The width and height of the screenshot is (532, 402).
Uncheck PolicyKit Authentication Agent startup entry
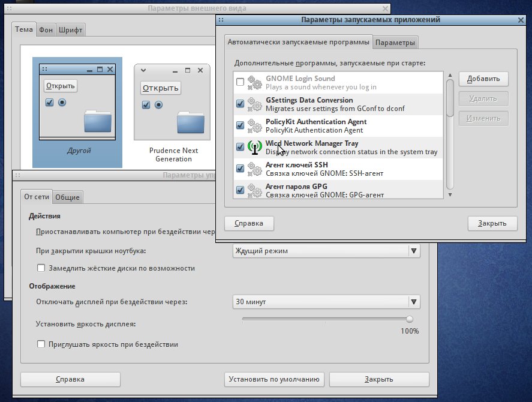coord(241,125)
